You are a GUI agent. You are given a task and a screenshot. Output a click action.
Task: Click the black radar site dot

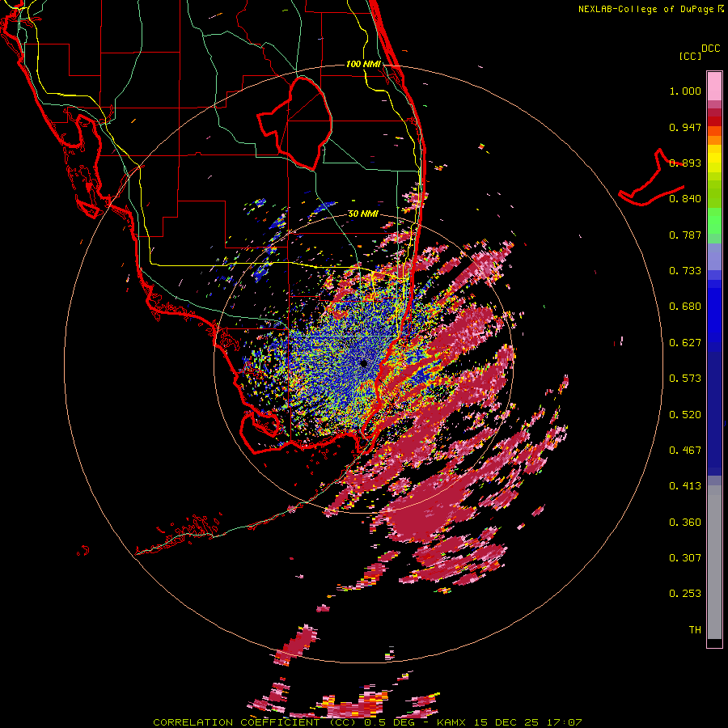363,363
